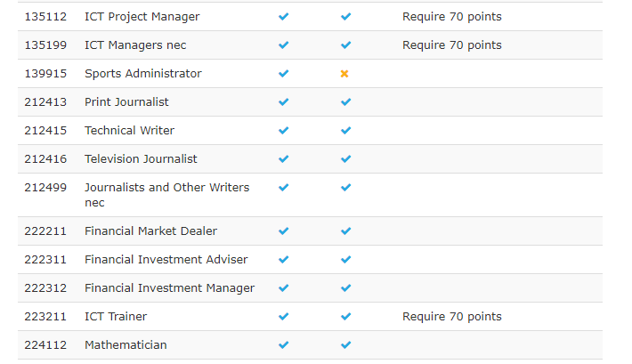Click second checkmark in Technical Writer row
The image size is (632, 364).
pos(345,131)
